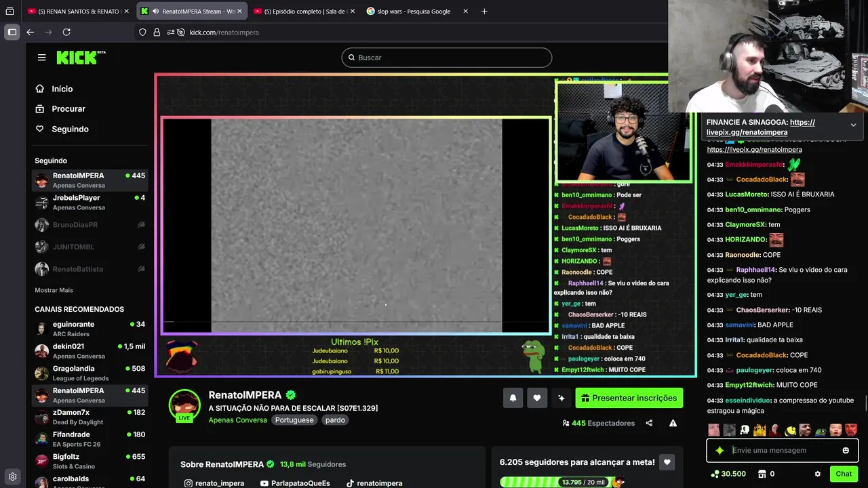This screenshot has height=488, width=868.
Task: Open the emoji picker in chat input
Action: (846, 450)
